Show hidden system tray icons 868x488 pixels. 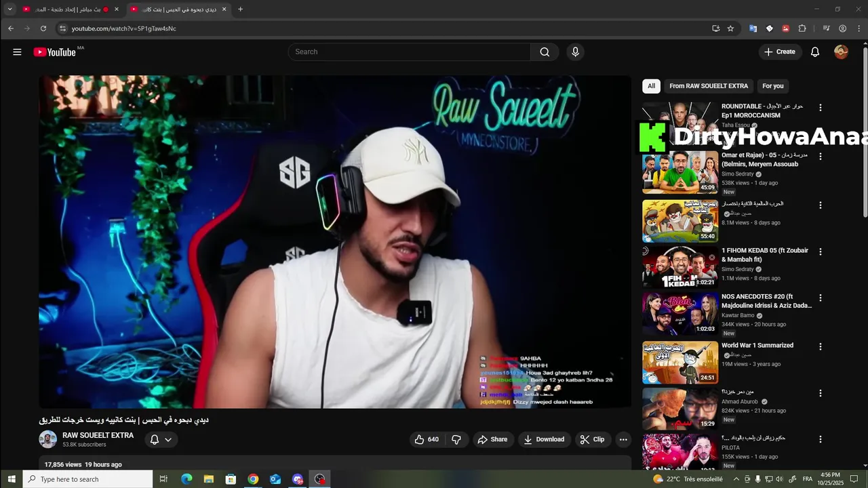(736, 479)
